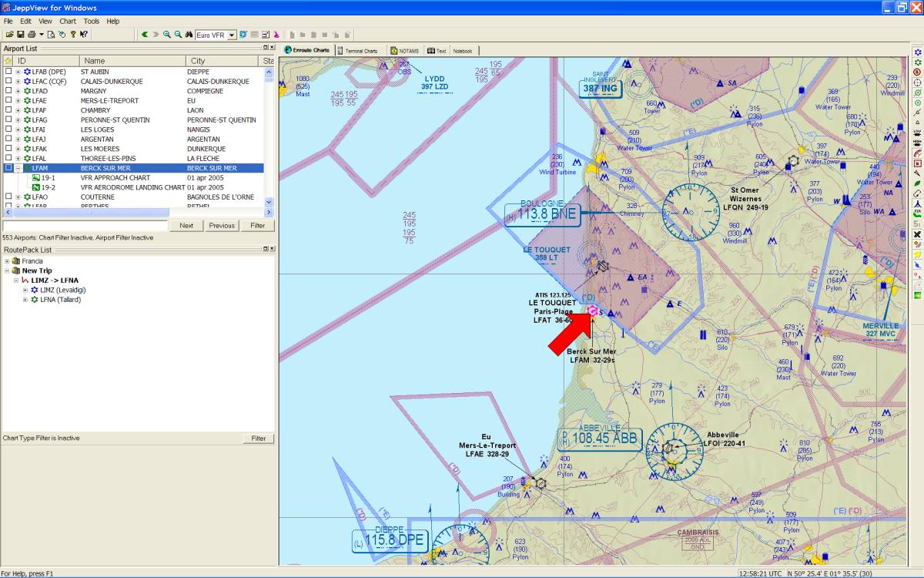Click the context help pointer icon
The height and width of the screenshot is (578, 924).
click(84, 35)
